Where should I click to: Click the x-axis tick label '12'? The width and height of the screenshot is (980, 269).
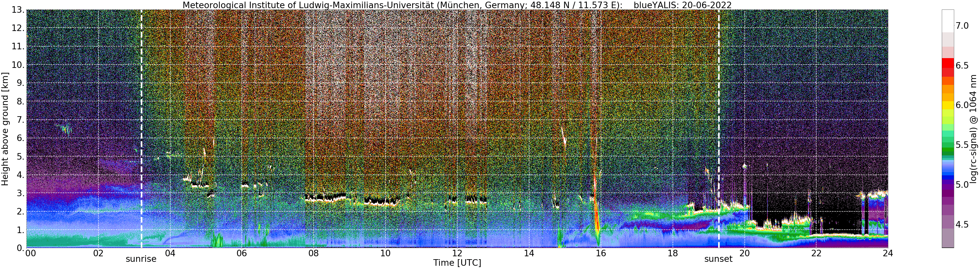457,253
